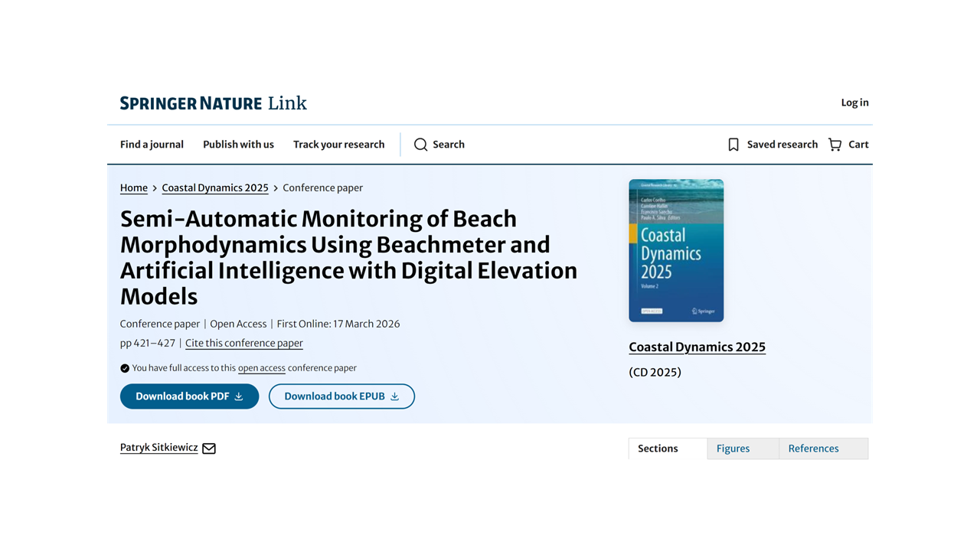The width and height of the screenshot is (980, 551).
Task: Click the email envelope icon beside Patryk Sitkiewicz
Action: coord(209,448)
